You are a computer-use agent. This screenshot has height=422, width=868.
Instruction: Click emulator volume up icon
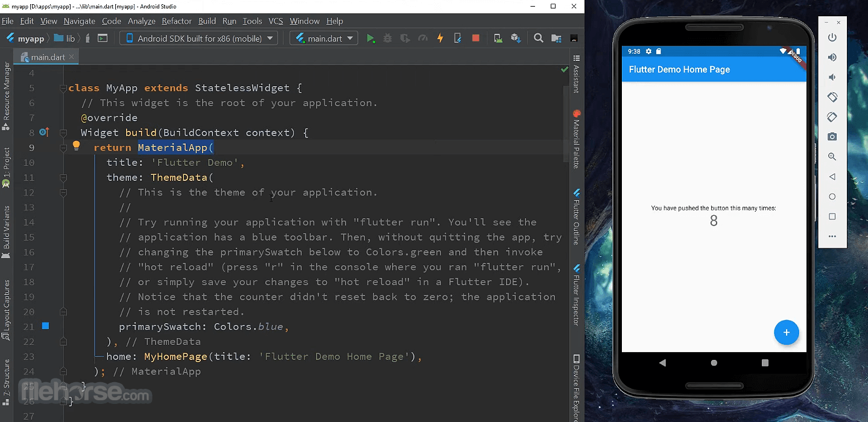coord(832,57)
